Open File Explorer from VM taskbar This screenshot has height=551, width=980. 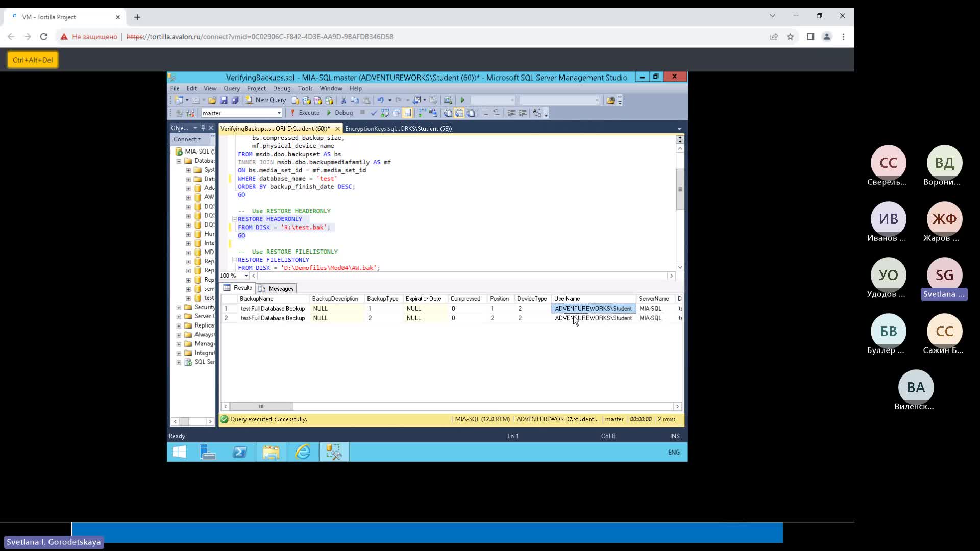271,452
